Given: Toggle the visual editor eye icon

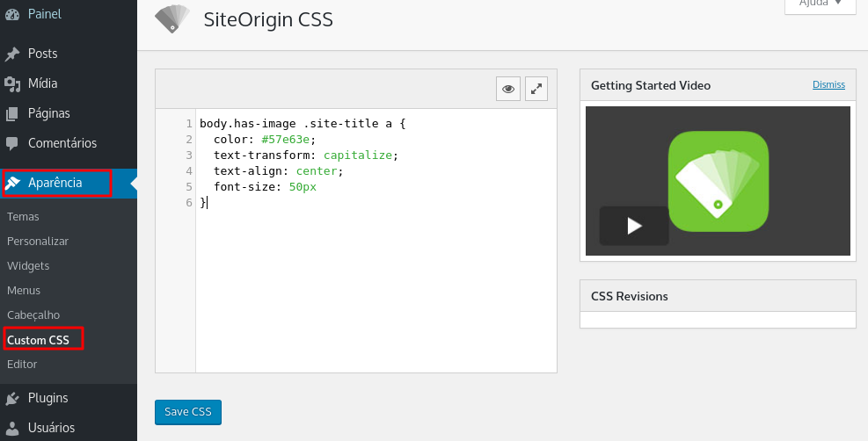Looking at the screenshot, I should coord(508,89).
